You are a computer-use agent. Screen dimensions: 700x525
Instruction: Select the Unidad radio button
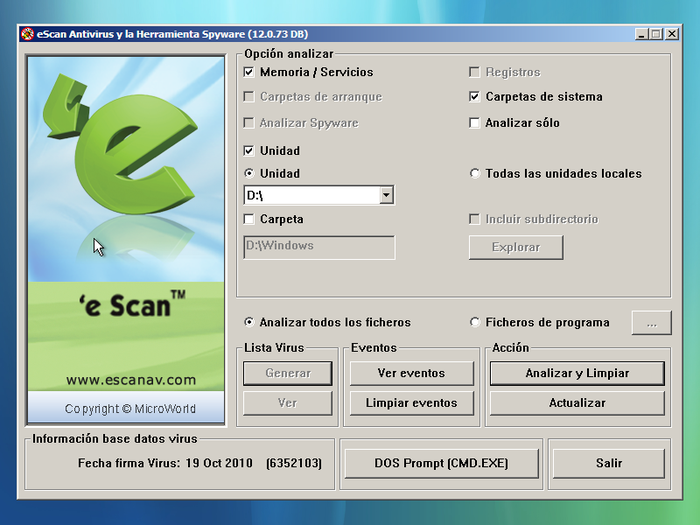pos(249,173)
